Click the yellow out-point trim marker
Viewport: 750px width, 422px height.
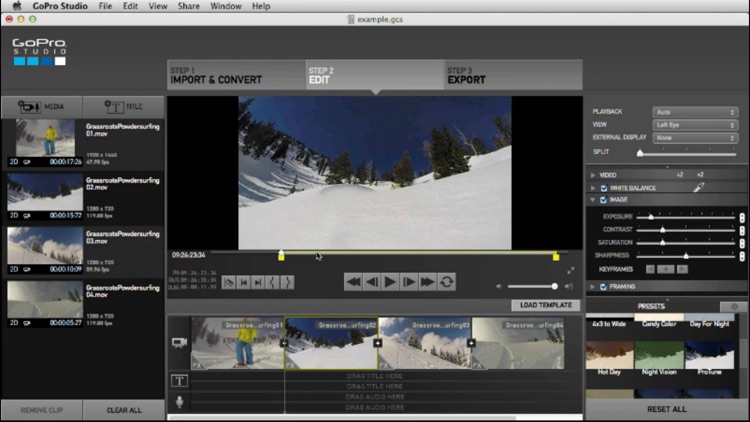click(x=556, y=256)
